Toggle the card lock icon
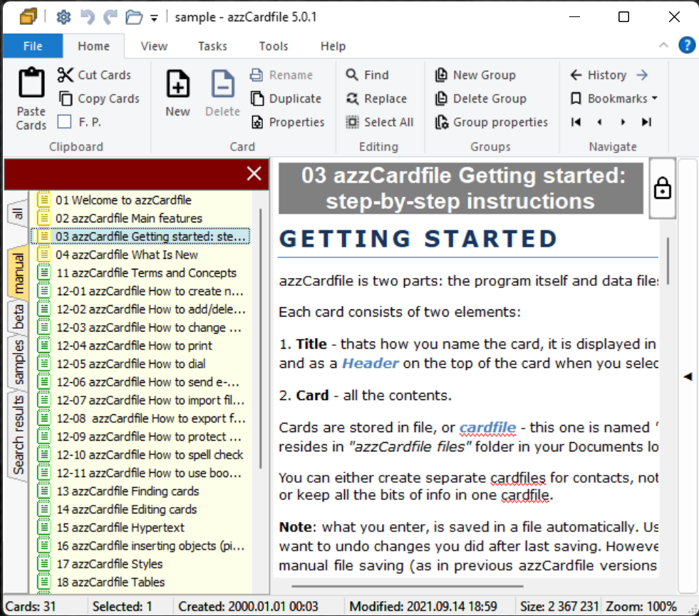 pos(663,188)
